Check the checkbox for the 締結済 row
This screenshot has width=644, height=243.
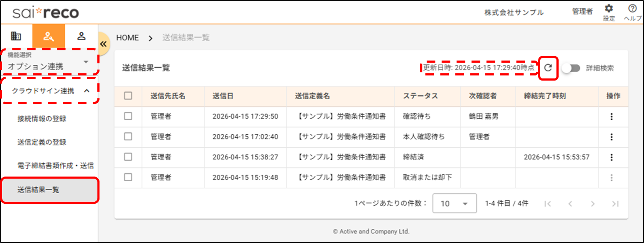[128, 157]
